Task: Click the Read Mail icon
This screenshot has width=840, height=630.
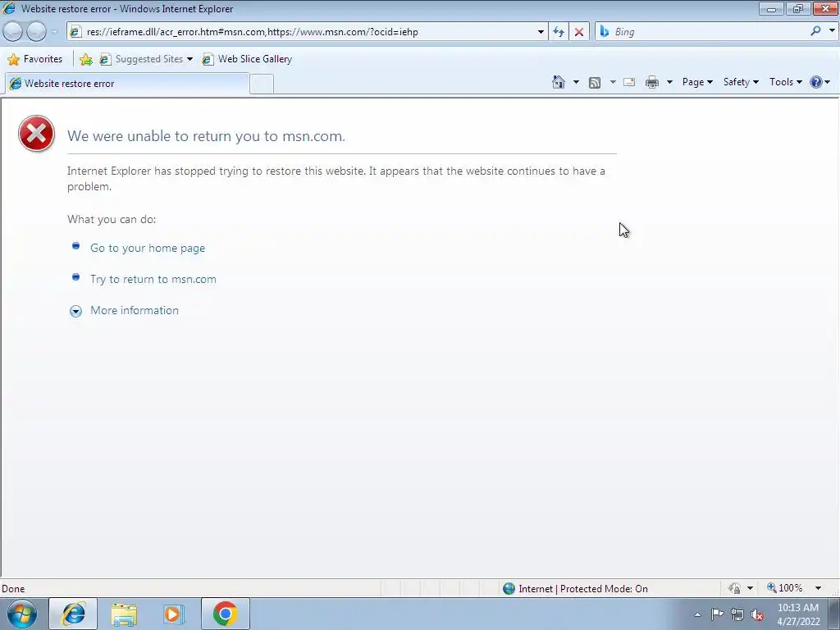Action: click(629, 82)
